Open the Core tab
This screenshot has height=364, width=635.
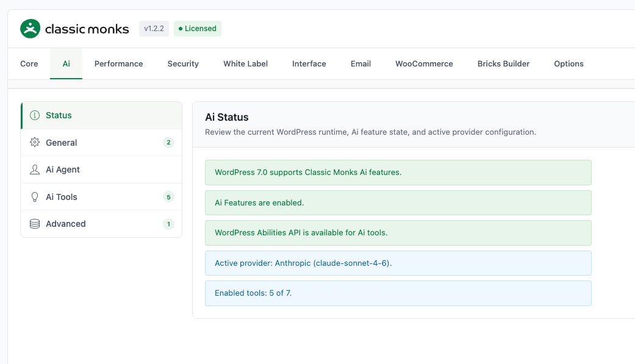(x=29, y=63)
